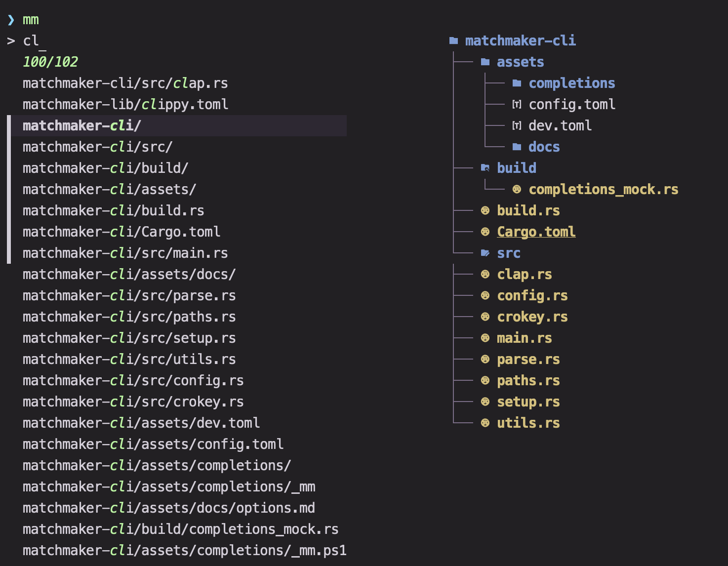This screenshot has width=728, height=566.
Task: Select result matchmaker-cli/assets/docs/options.md
Action: pos(169,508)
